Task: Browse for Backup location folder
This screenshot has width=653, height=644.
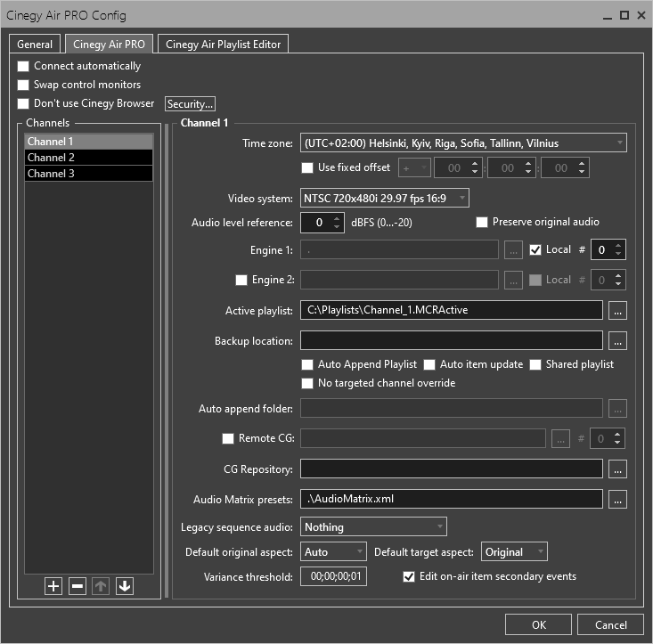Action: pyautogui.click(x=617, y=341)
